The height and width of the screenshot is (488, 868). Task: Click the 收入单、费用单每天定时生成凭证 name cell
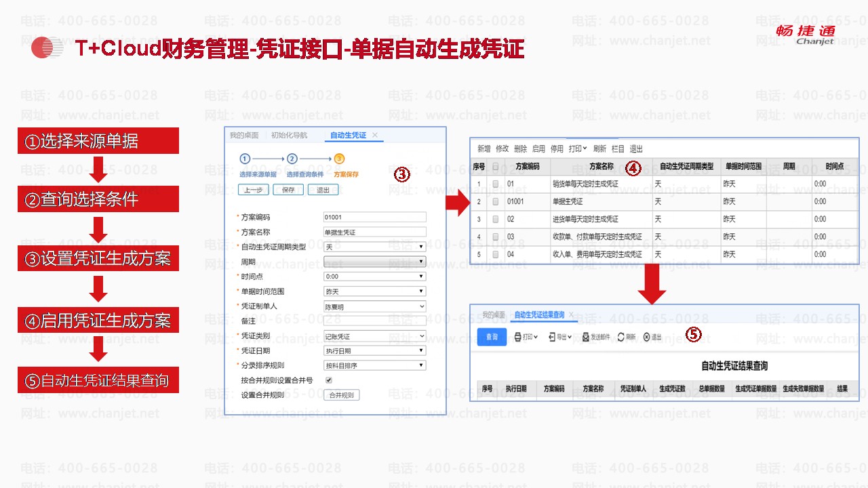601,254
